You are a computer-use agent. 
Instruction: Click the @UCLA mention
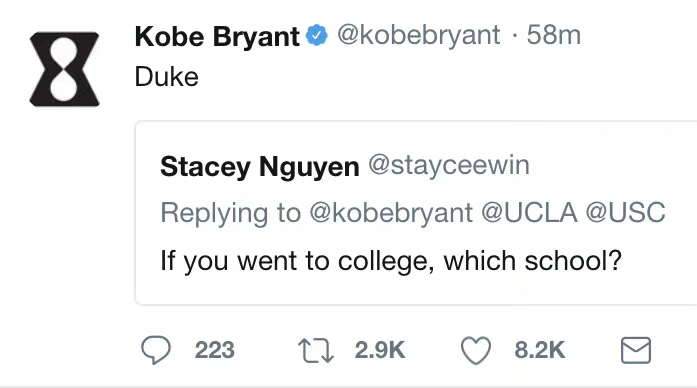pyautogui.click(x=529, y=212)
